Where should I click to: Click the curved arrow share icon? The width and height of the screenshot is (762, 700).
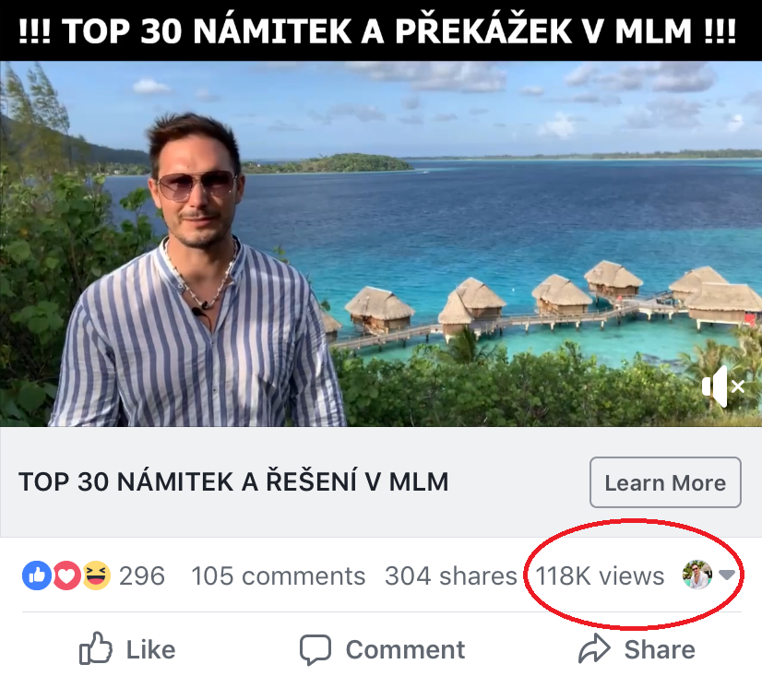click(594, 650)
